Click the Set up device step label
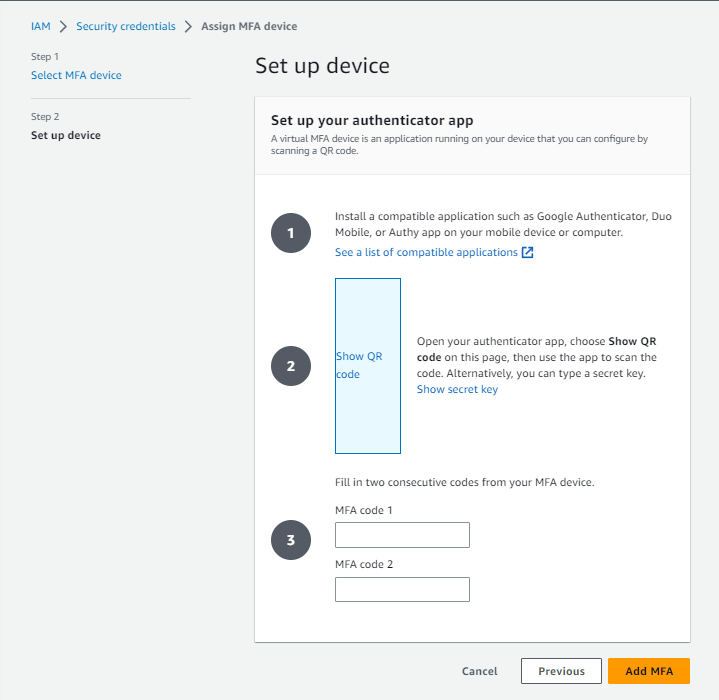This screenshot has width=719, height=700. click(66, 135)
